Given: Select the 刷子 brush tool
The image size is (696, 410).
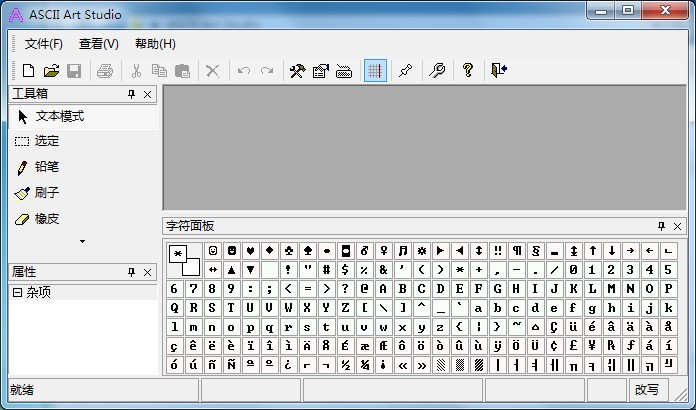Looking at the screenshot, I should (46, 193).
